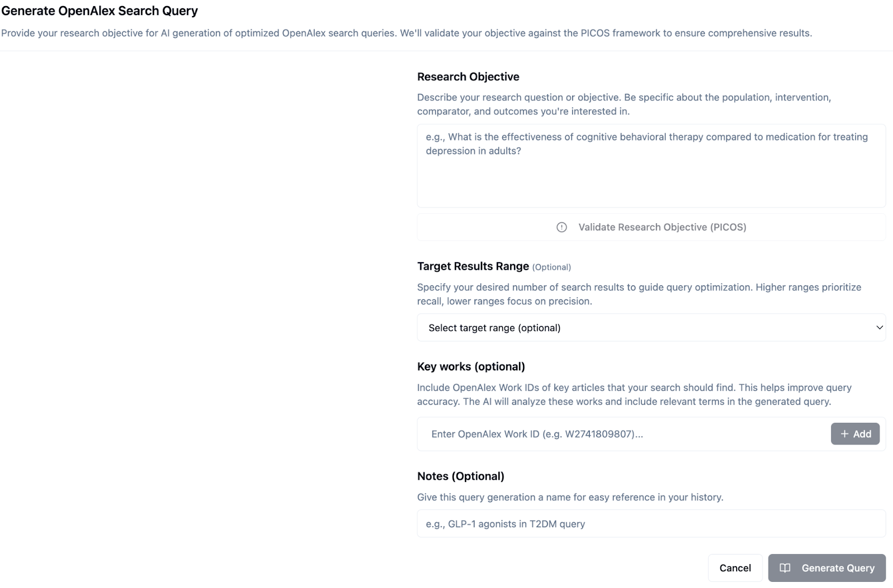The width and height of the screenshot is (893, 588).
Task: Focus the Research Objective text area
Action: [x=651, y=166]
